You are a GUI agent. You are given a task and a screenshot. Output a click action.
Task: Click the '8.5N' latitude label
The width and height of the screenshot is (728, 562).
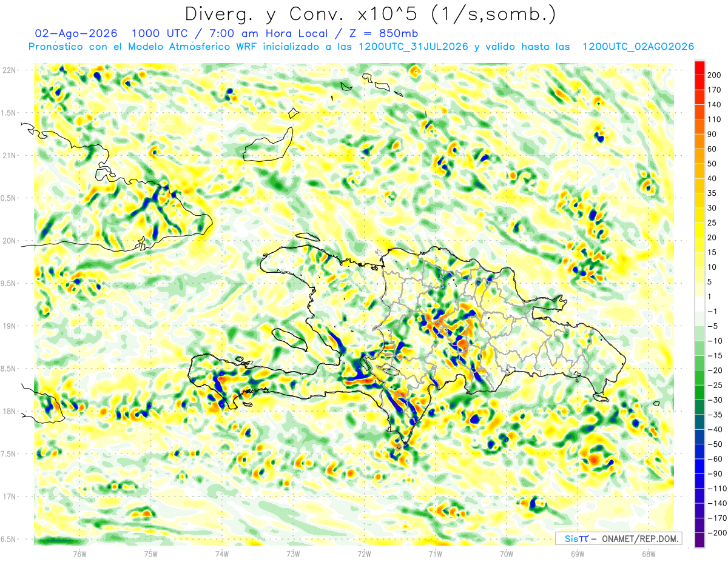click(x=9, y=369)
